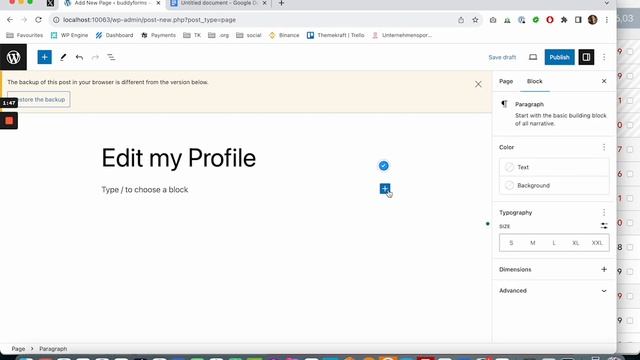This screenshot has height=360, width=640.
Task: Add a block using the inline plus
Action: click(x=384, y=189)
